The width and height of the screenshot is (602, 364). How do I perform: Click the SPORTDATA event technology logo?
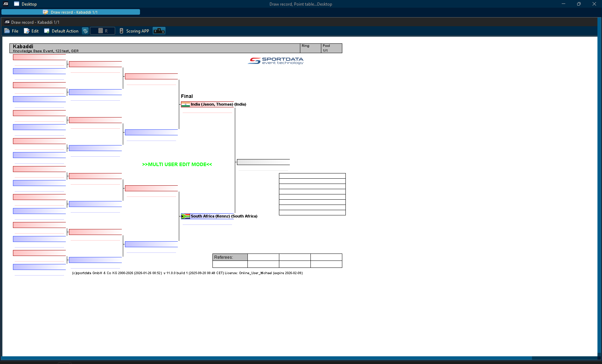click(276, 61)
